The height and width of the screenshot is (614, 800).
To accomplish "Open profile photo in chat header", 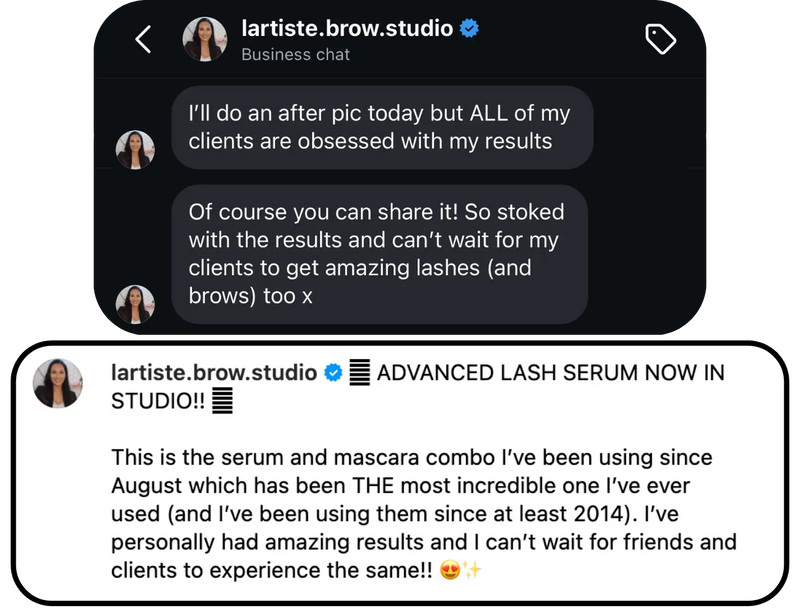I will (x=206, y=39).
